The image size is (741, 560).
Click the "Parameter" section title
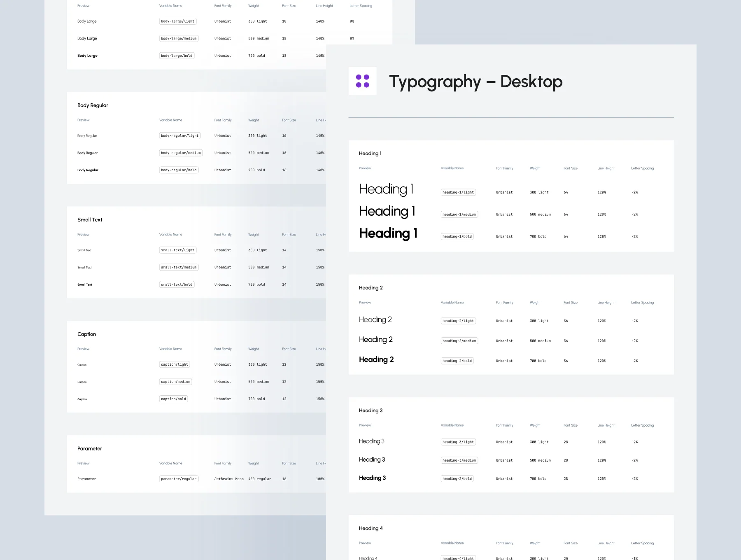90,449
